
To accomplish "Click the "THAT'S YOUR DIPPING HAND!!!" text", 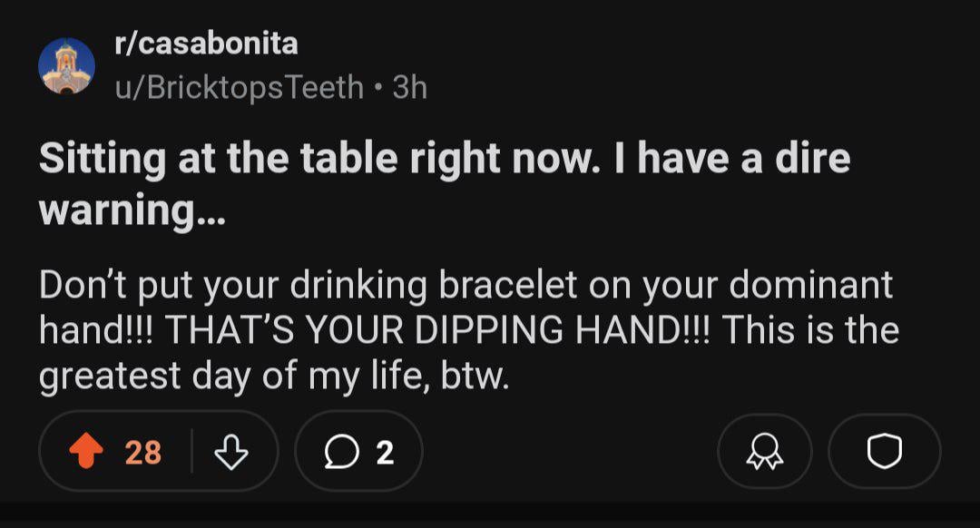I will click(437, 330).
